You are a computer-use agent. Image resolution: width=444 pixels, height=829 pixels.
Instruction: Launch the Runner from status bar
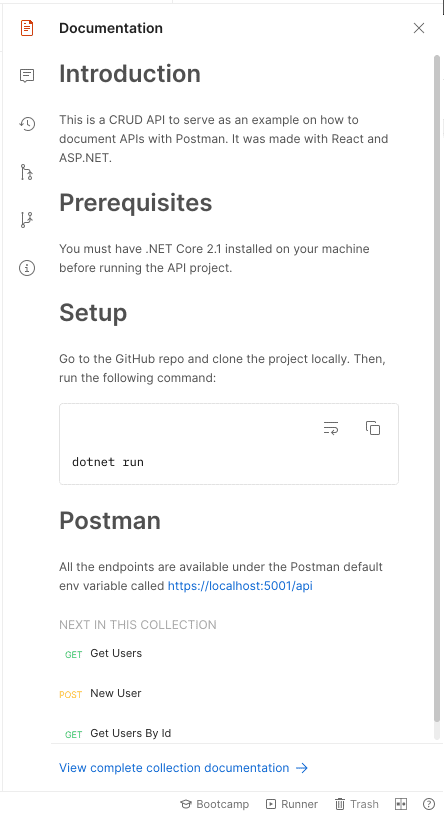292,804
